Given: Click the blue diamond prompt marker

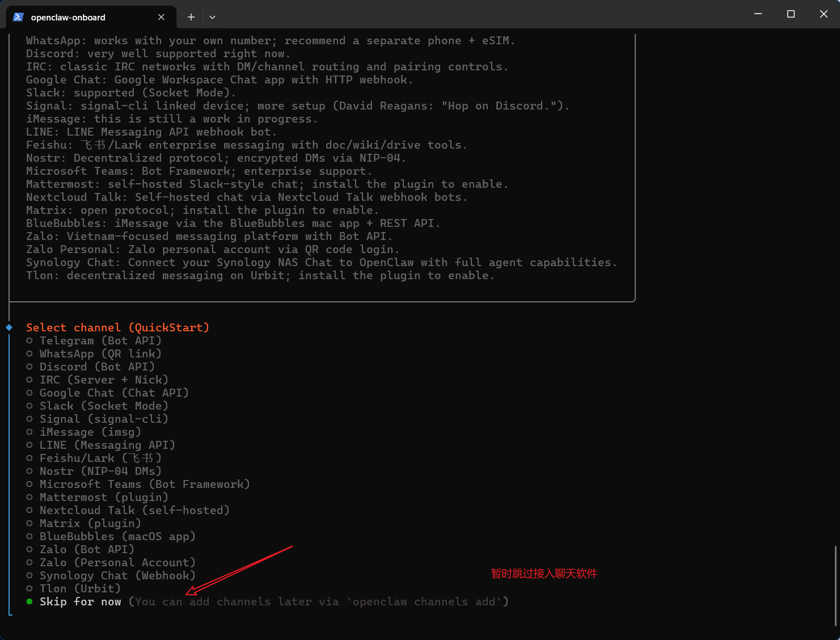Looking at the screenshot, I should (9, 327).
